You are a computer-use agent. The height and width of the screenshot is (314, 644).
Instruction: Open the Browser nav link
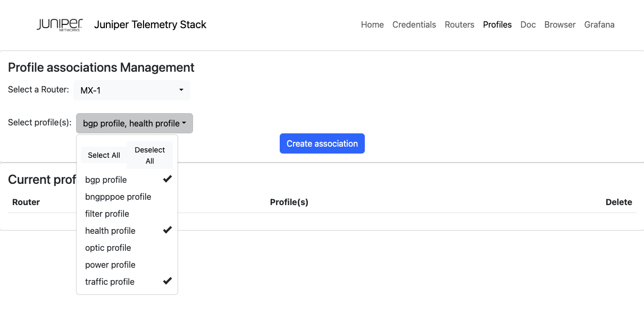(x=559, y=24)
